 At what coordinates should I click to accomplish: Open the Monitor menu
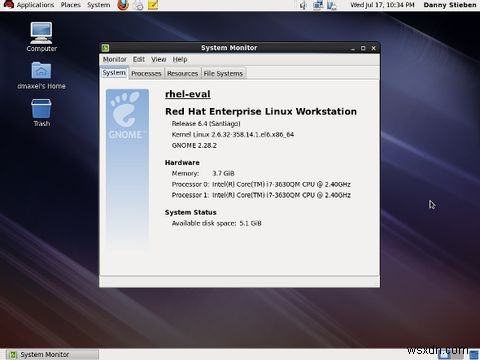[115, 59]
